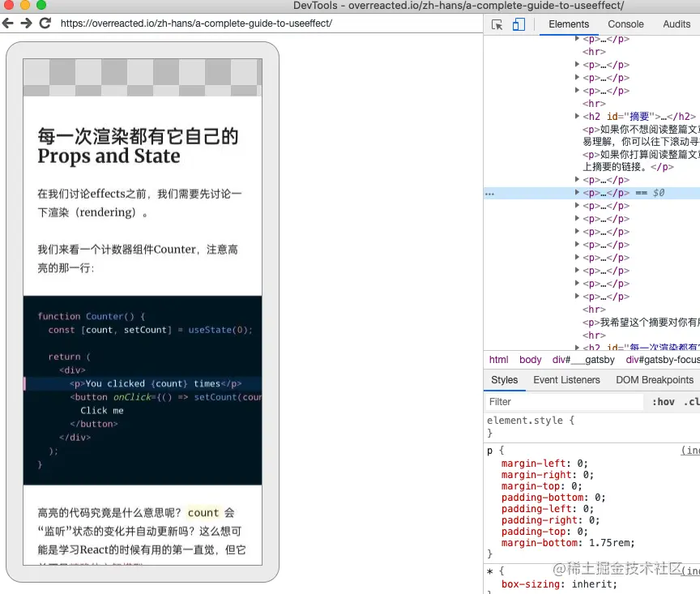Open the Event Listeners tab

[x=566, y=380]
